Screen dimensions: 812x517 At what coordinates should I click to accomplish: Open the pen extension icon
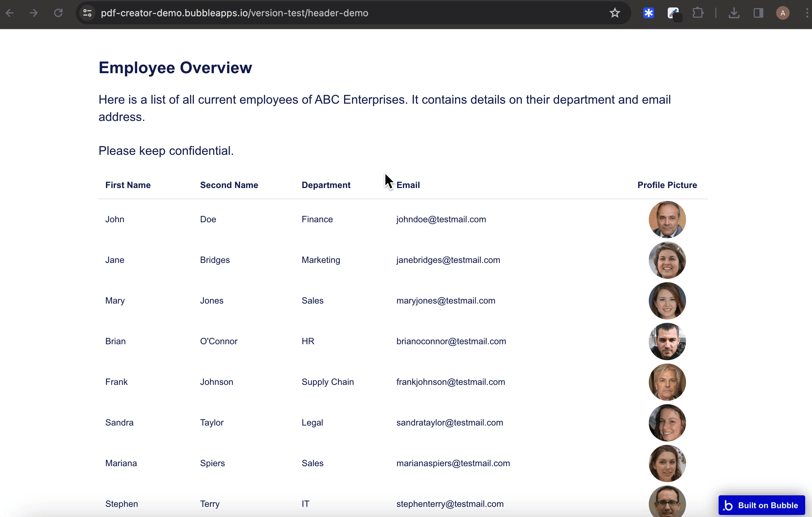point(674,14)
